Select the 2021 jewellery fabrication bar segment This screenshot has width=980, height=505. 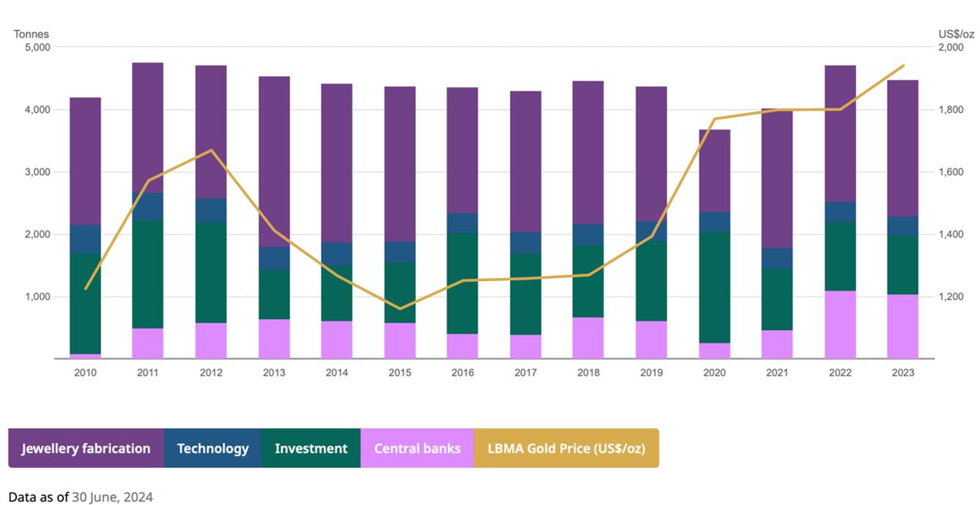pyautogui.click(x=777, y=178)
